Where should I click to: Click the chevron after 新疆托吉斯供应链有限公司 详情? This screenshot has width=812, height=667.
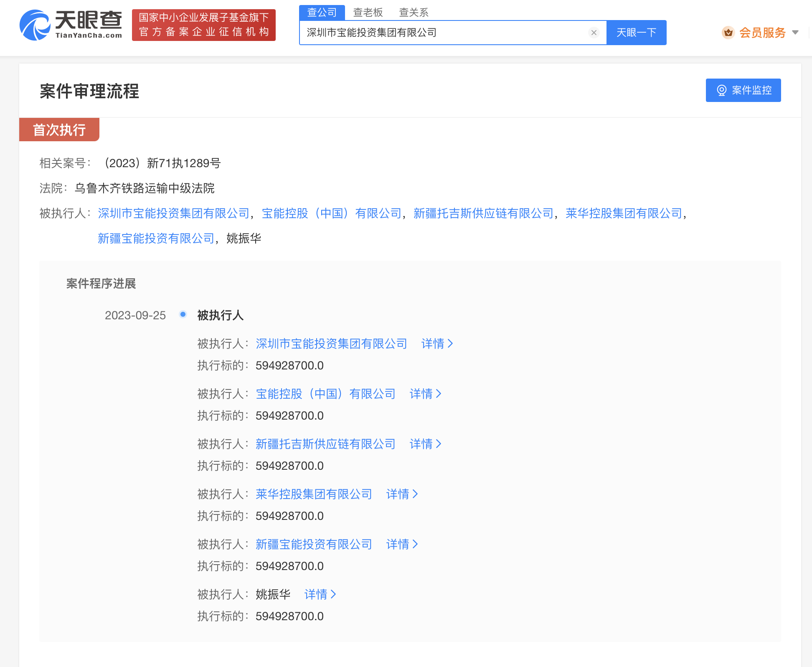click(439, 444)
